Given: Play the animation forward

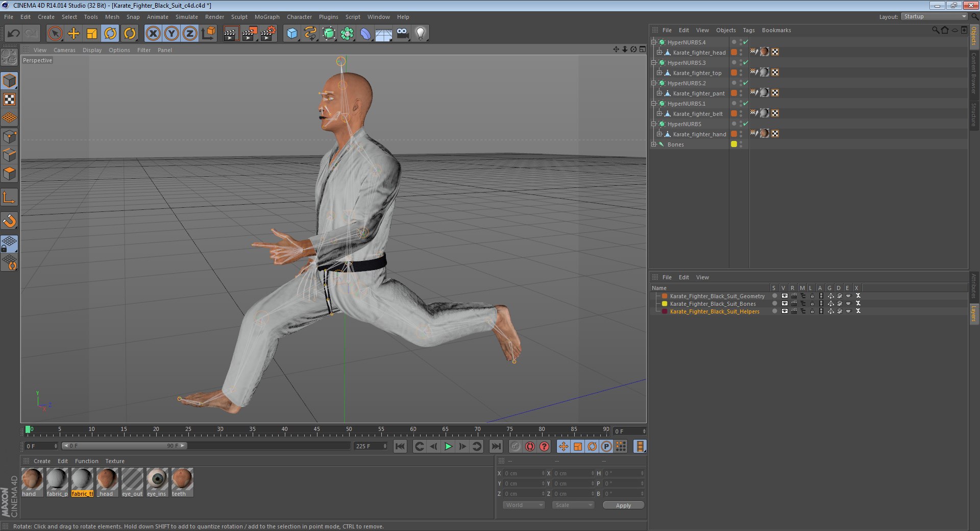Looking at the screenshot, I should tap(448, 446).
